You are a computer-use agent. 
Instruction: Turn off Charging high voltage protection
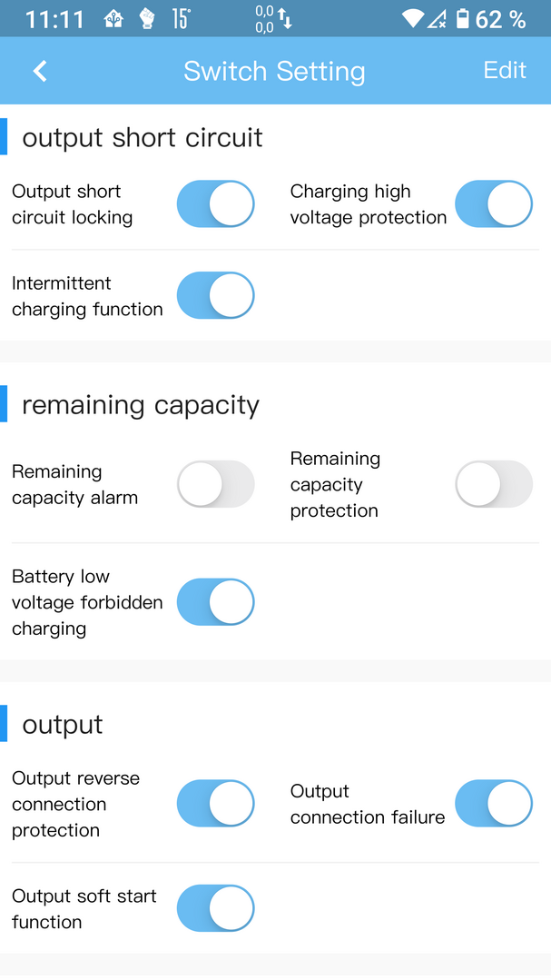[x=494, y=203]
